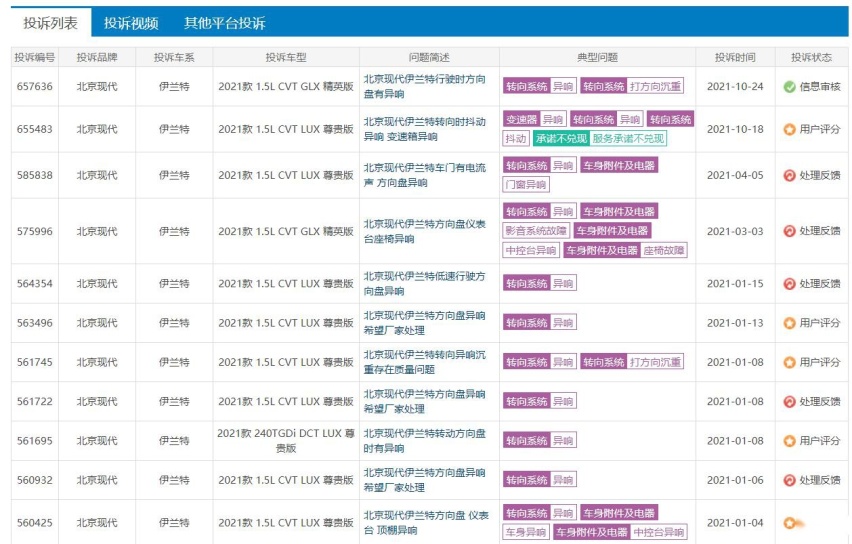The width and height of the screenshot is (852, 544).
Task: Open complaint 伊兰特方向盘仪表台座椅异响
Action: pyautogui.click(x=424, y=232)
